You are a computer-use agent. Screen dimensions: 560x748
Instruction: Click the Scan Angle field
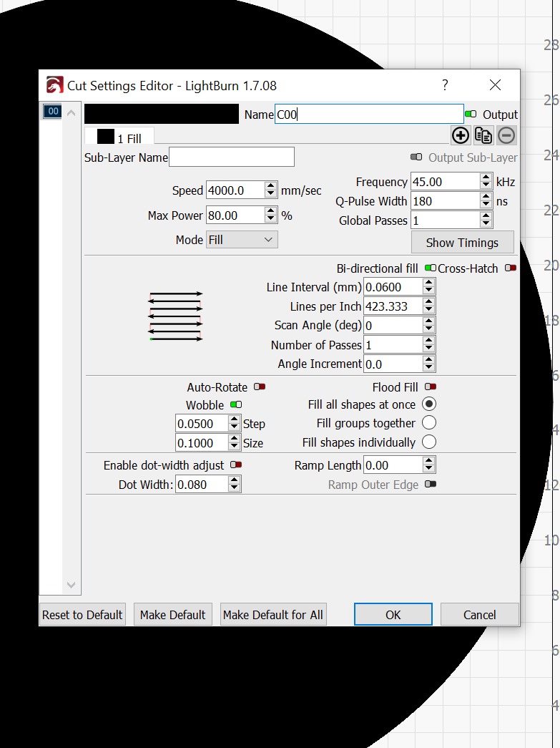tap(393, 326)
